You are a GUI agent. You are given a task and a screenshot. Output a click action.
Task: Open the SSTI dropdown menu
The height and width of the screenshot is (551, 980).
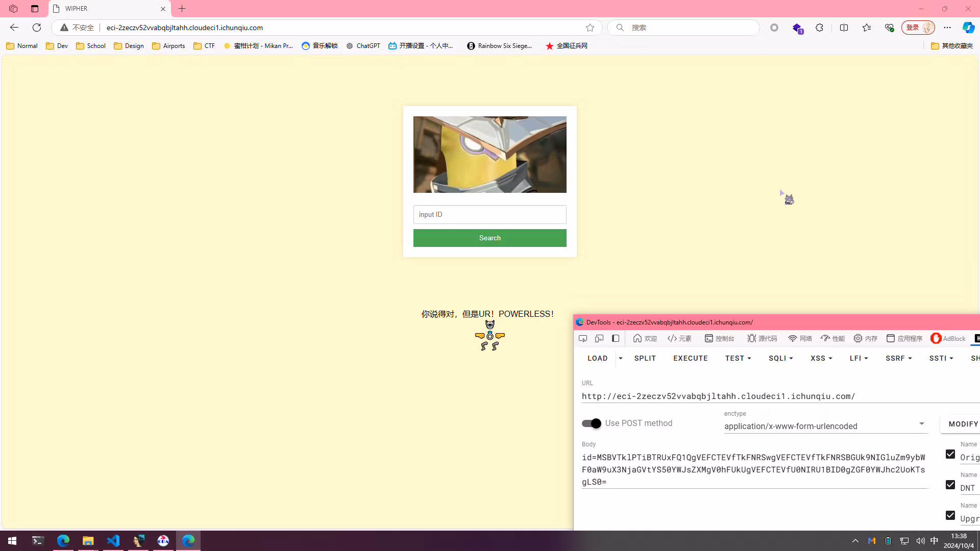click(x=941, y=358)
